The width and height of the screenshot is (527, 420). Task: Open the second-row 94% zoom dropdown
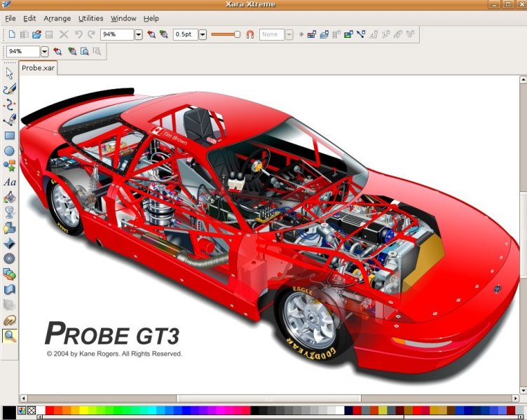[44, 51]
